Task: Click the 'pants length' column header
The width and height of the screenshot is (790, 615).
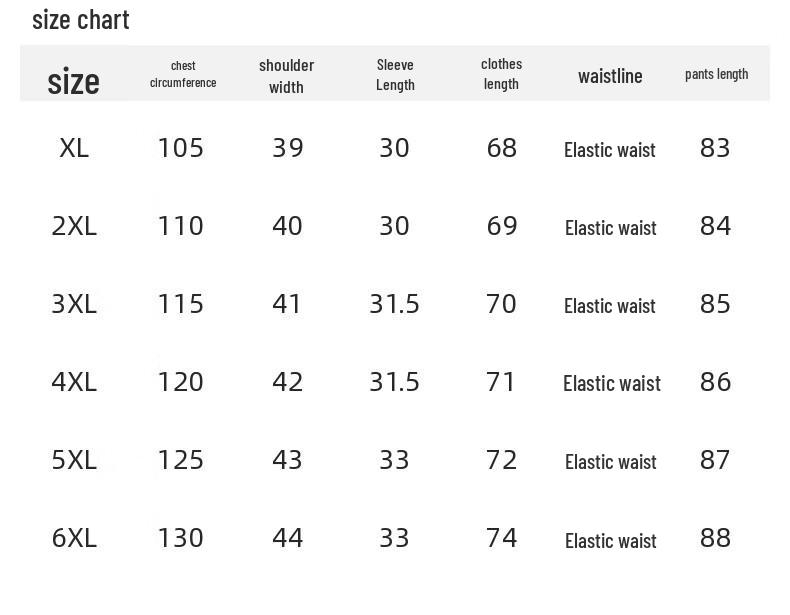Action: 716,74
